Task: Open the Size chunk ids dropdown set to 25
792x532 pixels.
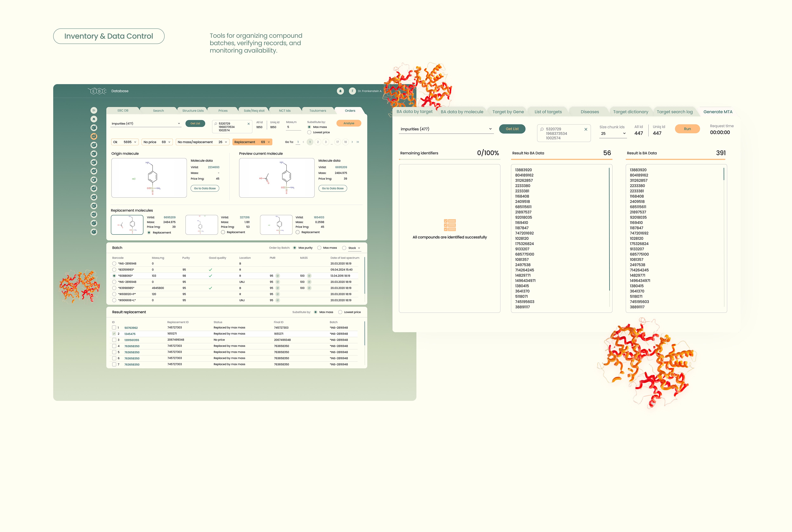Action: click(x=613, y=133)
